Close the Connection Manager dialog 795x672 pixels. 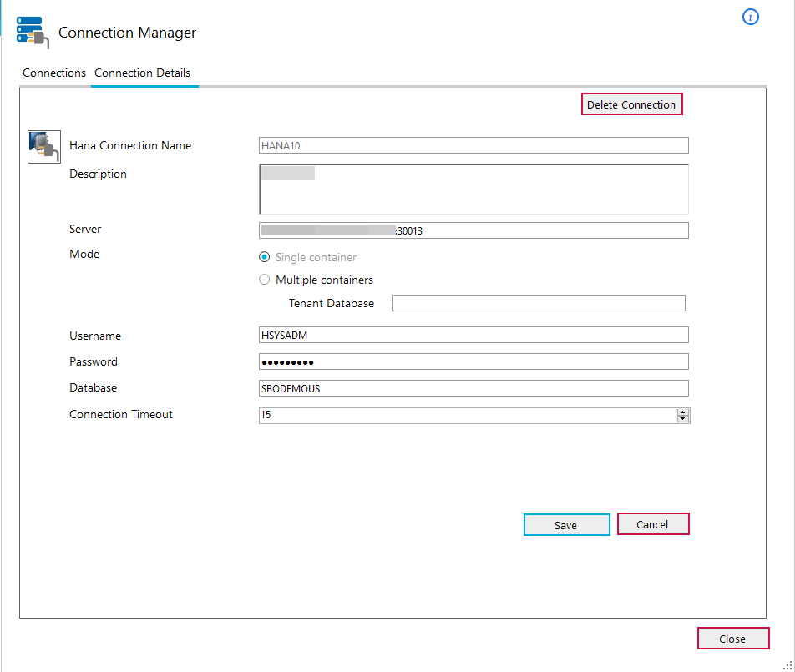point(733,639)
